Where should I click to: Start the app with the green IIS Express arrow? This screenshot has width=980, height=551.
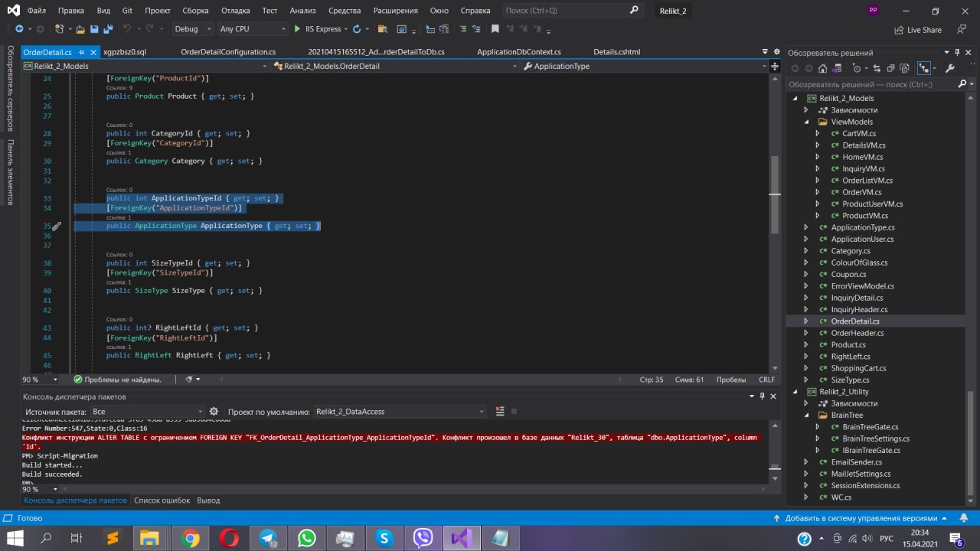click(x=297, y=29)
